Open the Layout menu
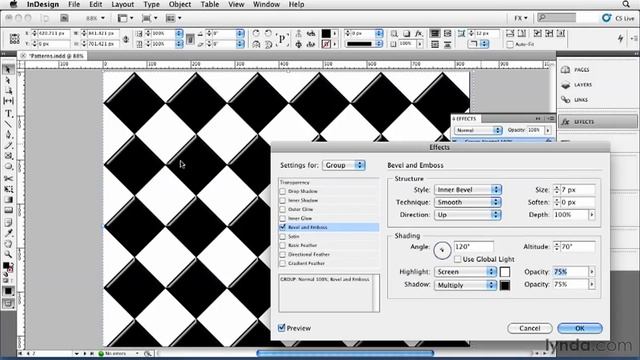The image size is (640, 360). click(122, 4)
